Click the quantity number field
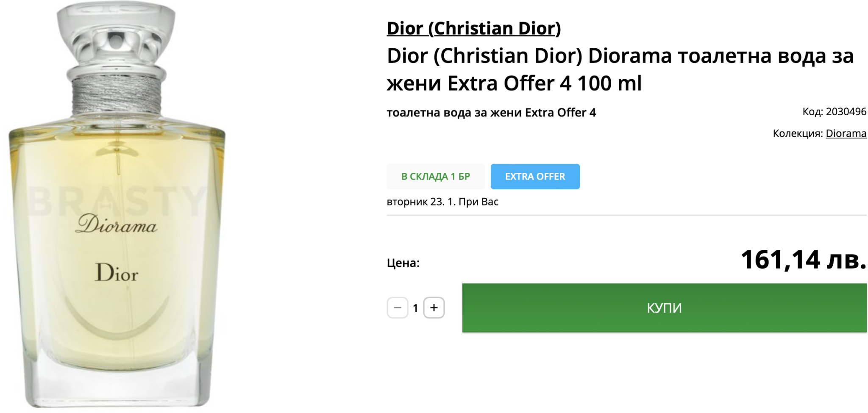 415,308
